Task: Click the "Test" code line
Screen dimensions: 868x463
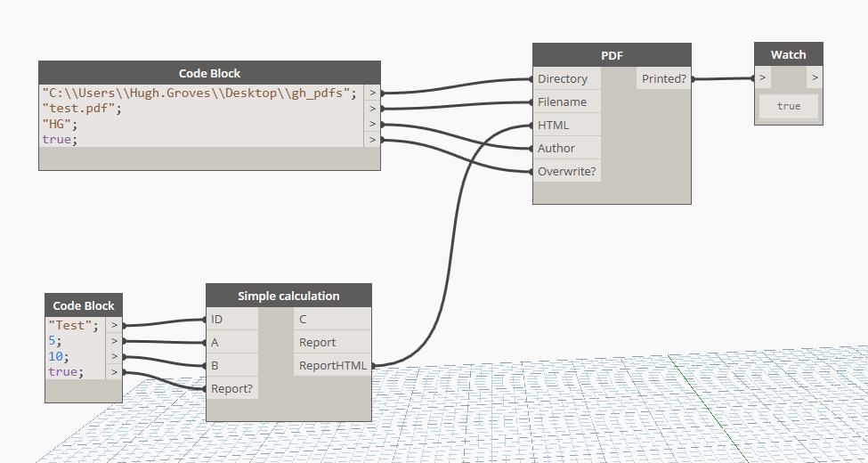Action: click(x=74, y=326)
